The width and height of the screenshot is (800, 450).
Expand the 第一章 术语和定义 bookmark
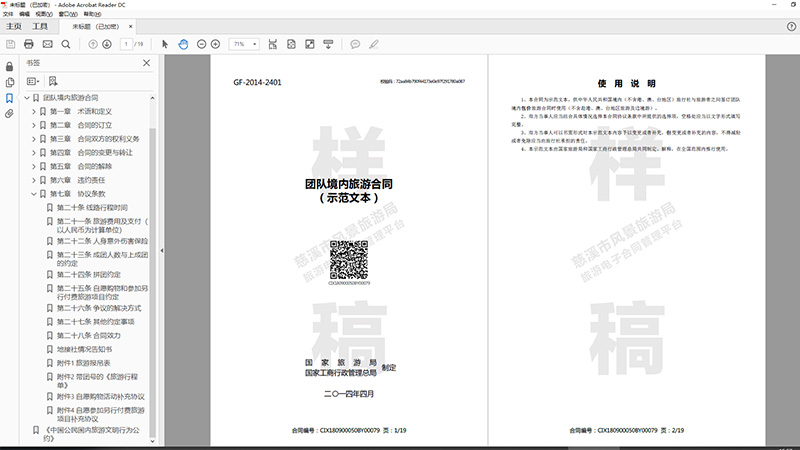(x=34, y=111)
